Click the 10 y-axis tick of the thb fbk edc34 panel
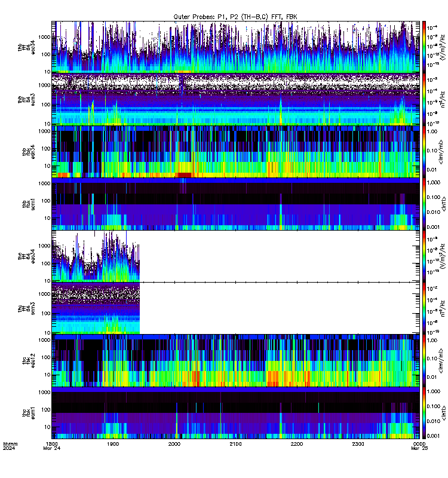 [x=47, y=166]
